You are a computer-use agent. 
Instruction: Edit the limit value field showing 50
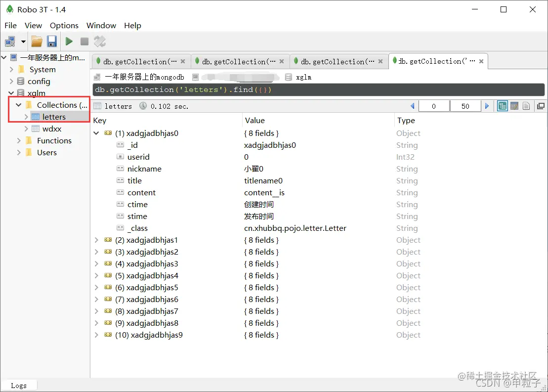[465, 106]
